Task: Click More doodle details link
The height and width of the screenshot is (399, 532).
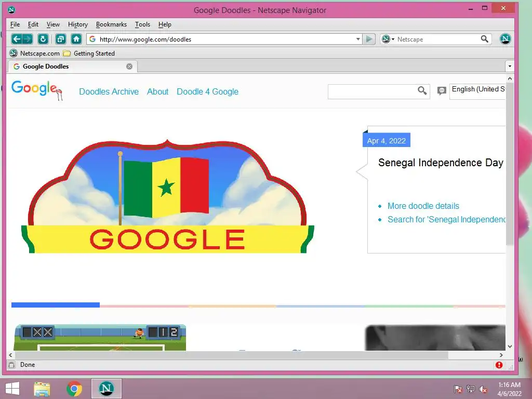Action: coord(423,206)
